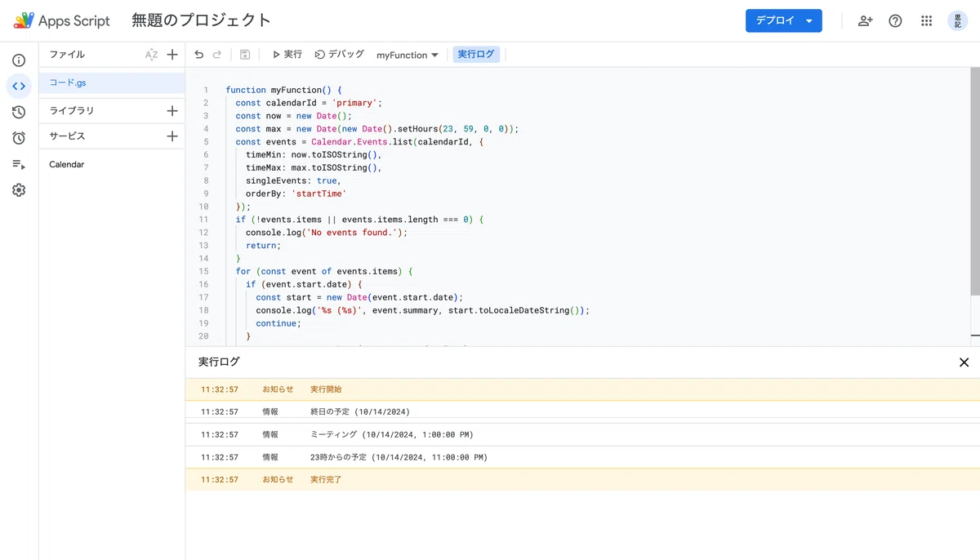Image resolution: width=980 pixels, height=560 pixels.
Task: Select the コード.gs file
Action: [112, 82]
